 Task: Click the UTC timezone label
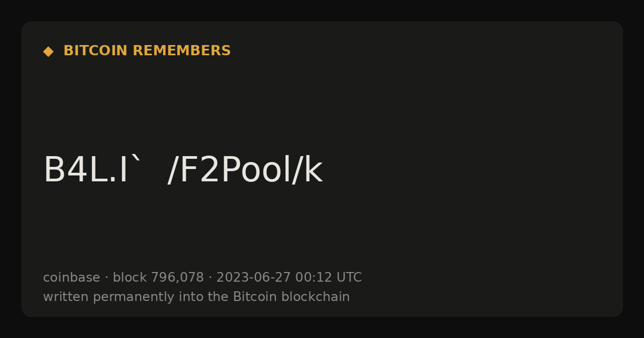click(x=349, y=277)
